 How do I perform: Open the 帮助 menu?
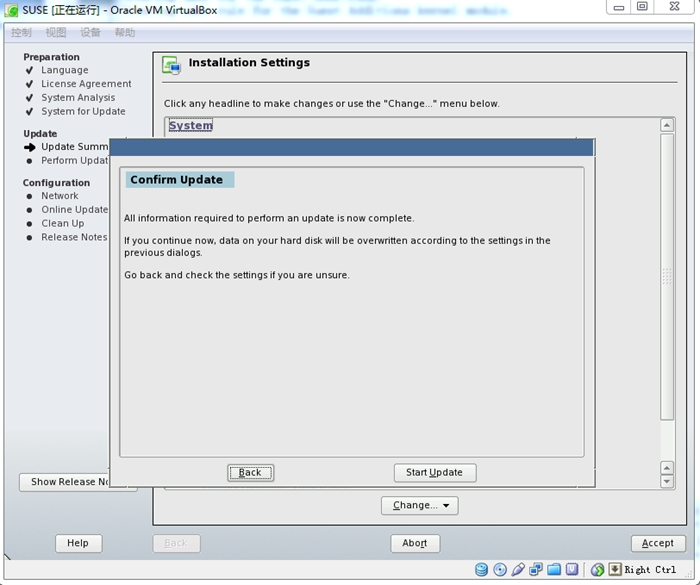pos(125,32)
